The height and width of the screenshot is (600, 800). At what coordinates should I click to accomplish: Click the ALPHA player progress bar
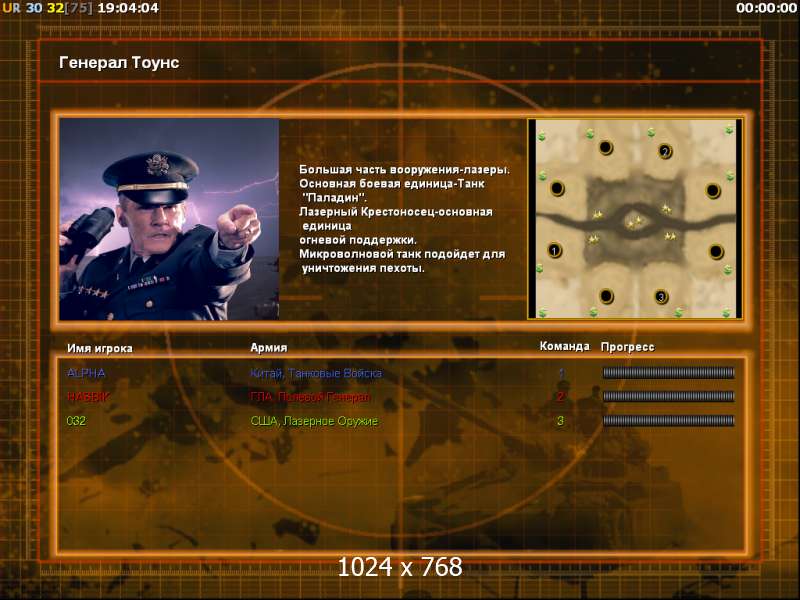coord(668,373)
